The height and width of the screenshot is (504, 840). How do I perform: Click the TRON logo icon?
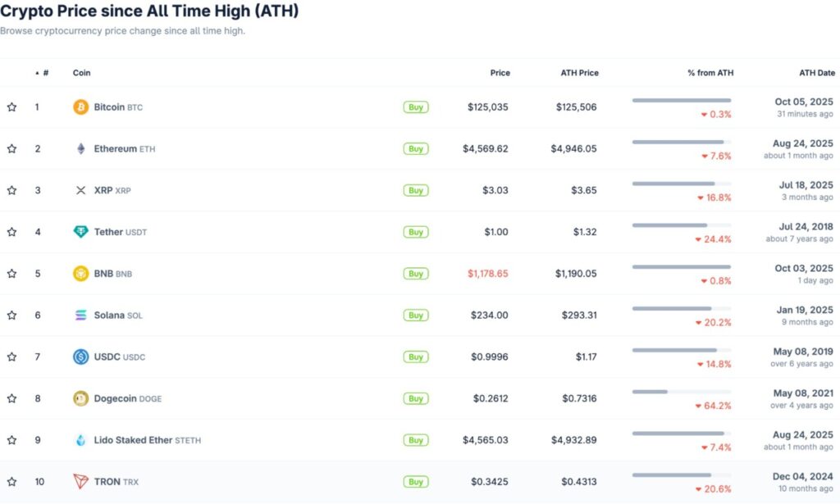pos(80,482)
